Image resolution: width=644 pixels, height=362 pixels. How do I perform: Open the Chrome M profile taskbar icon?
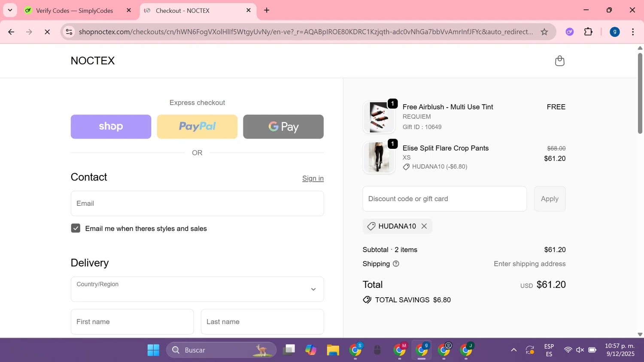coord(400,350)
